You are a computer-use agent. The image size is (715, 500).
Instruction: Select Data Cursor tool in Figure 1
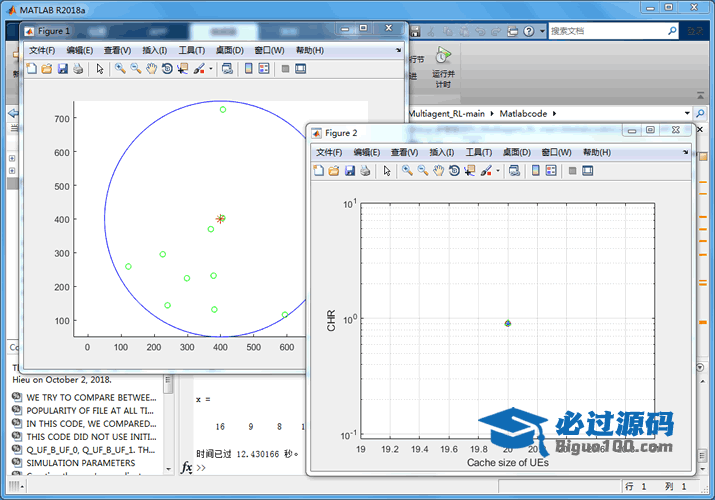pos(183,69)
